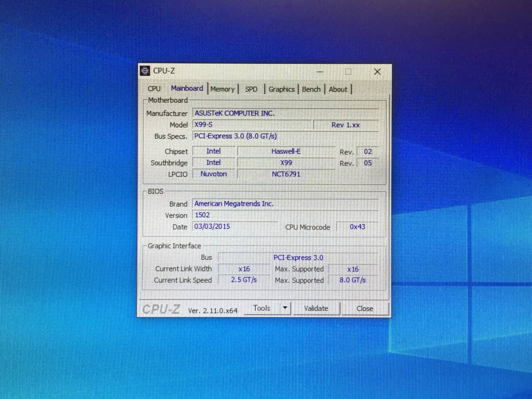532x399 pixels.
Task: Click the Max. Supported 8.0 GT/s value
Action: 353,280
